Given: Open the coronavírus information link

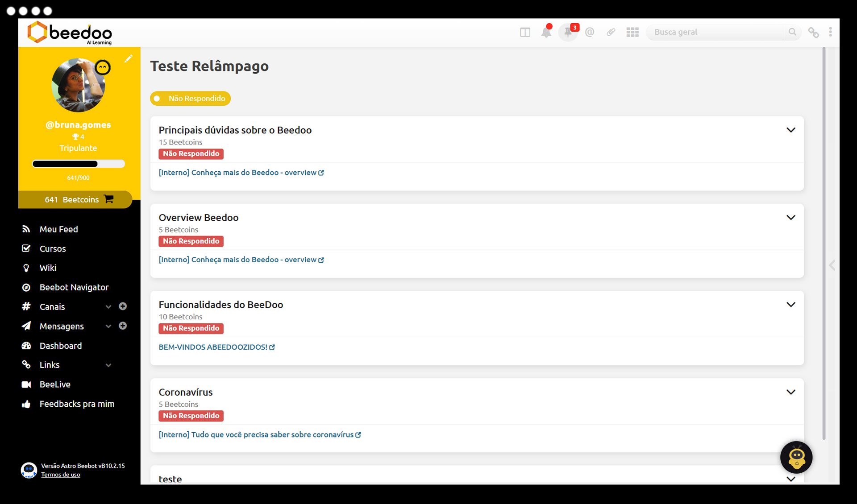Looking at the screenshot, I should coord(260,434).
